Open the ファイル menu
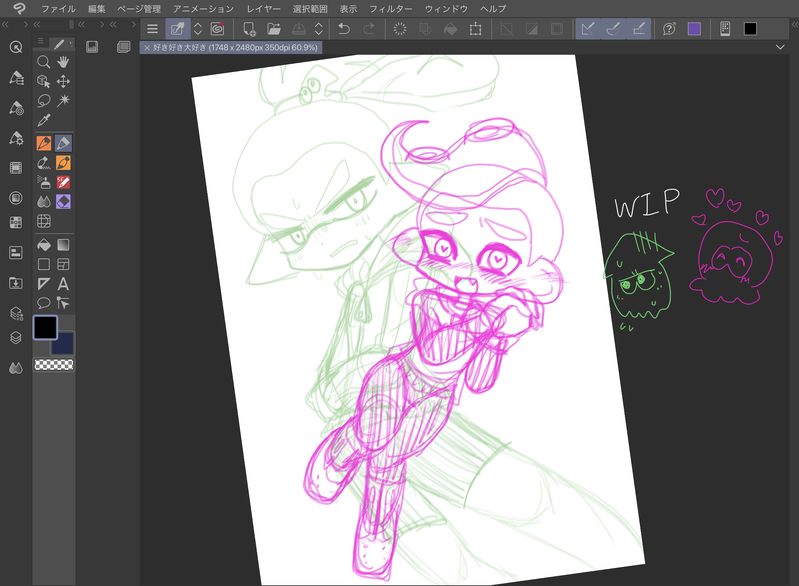 point(58,9)
